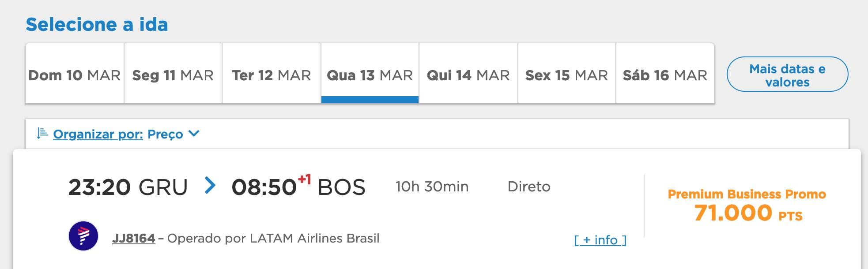
Task: Click the LATAM airline logo icon
Action: point(83,236)
